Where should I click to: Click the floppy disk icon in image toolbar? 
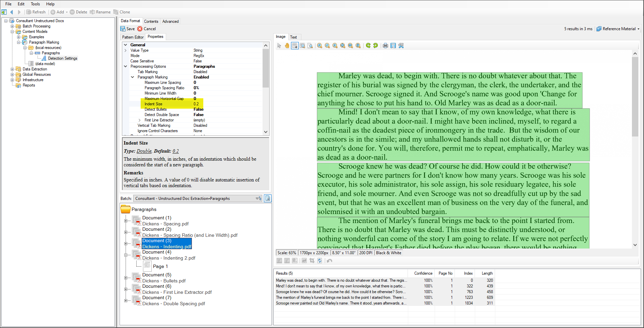click(x=393, y=46)
